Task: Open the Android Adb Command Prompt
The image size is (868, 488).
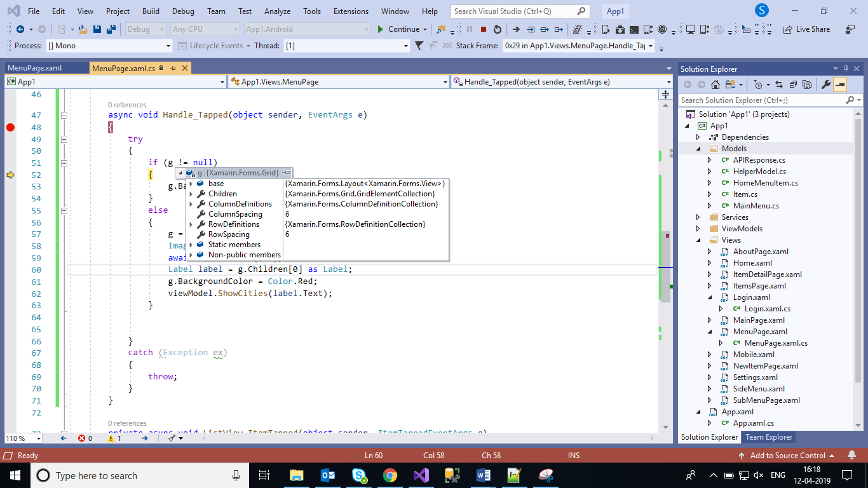Action: (x=633, y=29)
